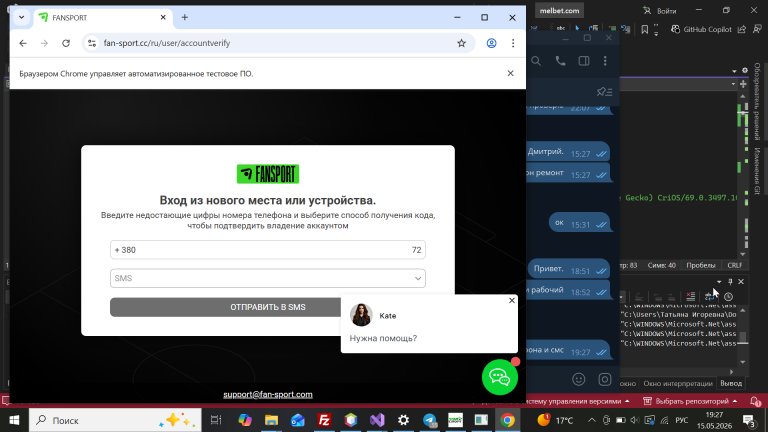Close the Kate help popup
This screenshot has width=768, height=432.
pyautogui.click(x=512, y=300)
